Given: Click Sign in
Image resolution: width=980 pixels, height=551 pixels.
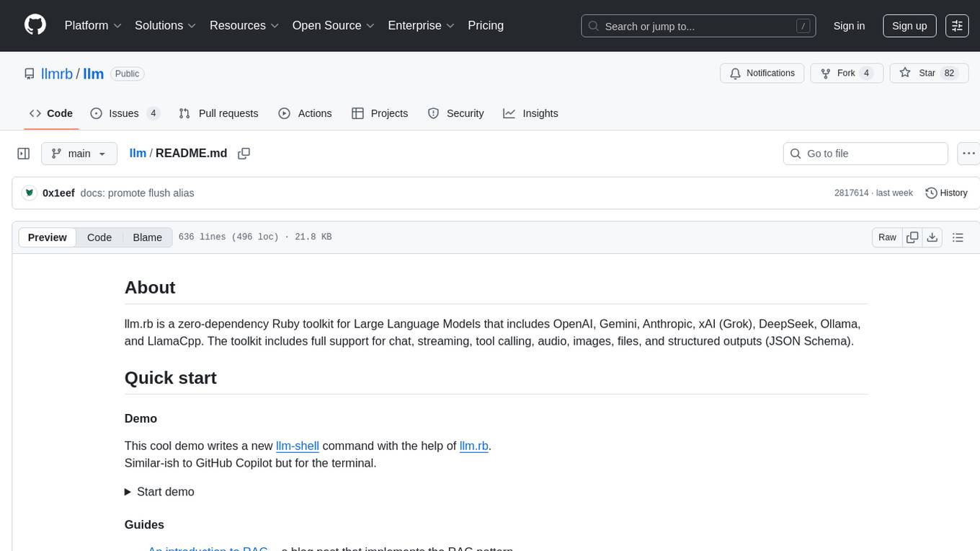Looking at the screenshot, I should (x=849, y=26).
